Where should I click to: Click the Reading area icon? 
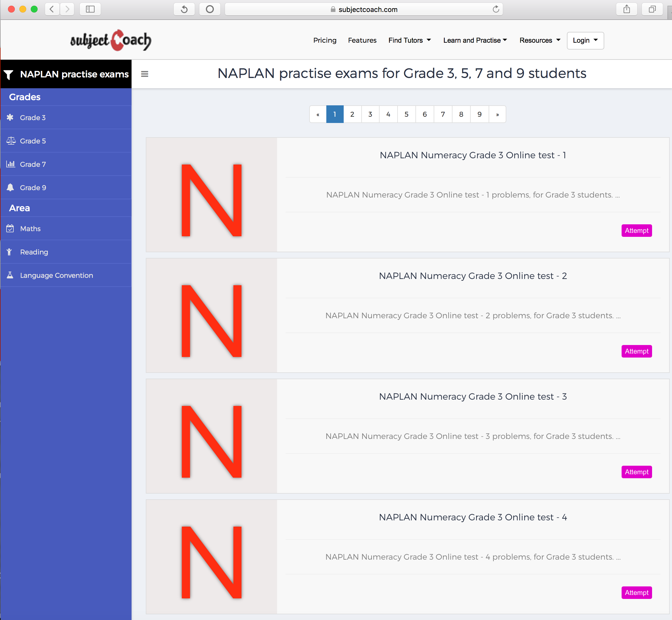click(x=10, y=252)
